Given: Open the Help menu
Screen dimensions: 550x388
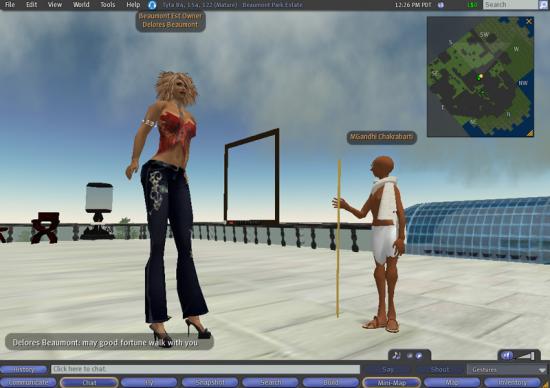Looking at the screenshot, I should click(133, 5).
